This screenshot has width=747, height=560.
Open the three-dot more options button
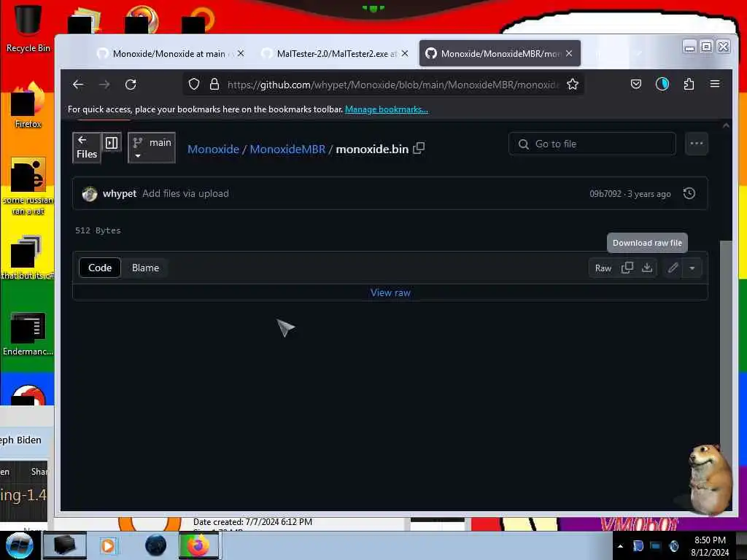click(697, 144)
